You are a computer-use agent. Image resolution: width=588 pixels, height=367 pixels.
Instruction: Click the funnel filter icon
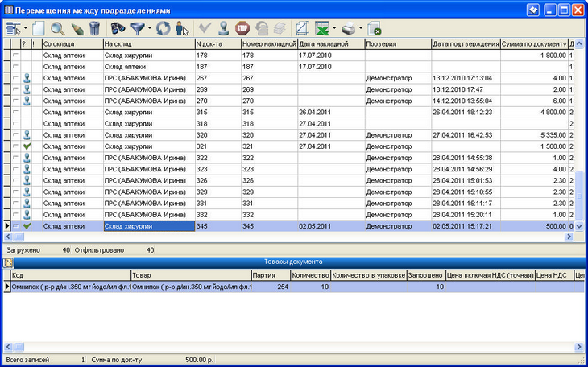(x=138, y=28)
